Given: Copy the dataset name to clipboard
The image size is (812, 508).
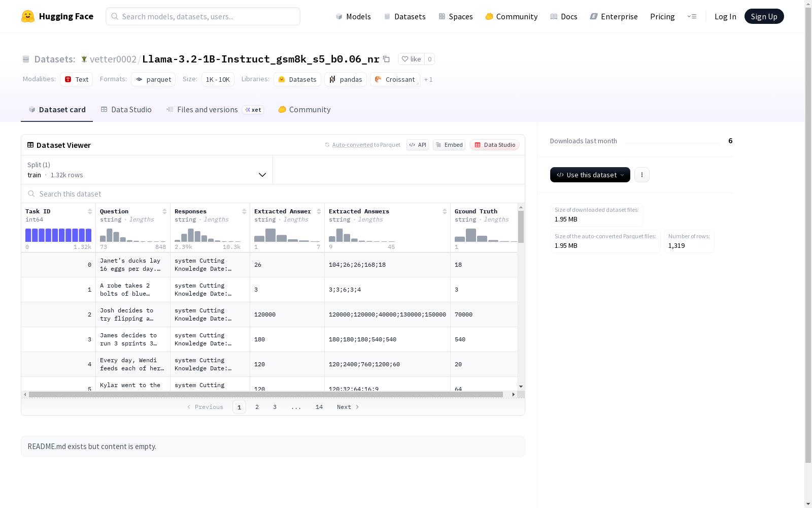Looking at the screenshot, I should 386,59.
